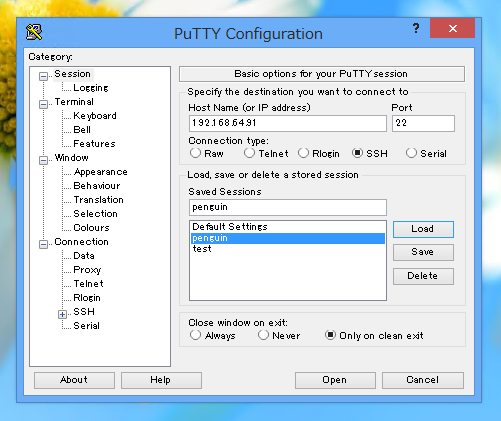Select test in the session list
The height and width of the screenshot is (421, 501).
288,249
